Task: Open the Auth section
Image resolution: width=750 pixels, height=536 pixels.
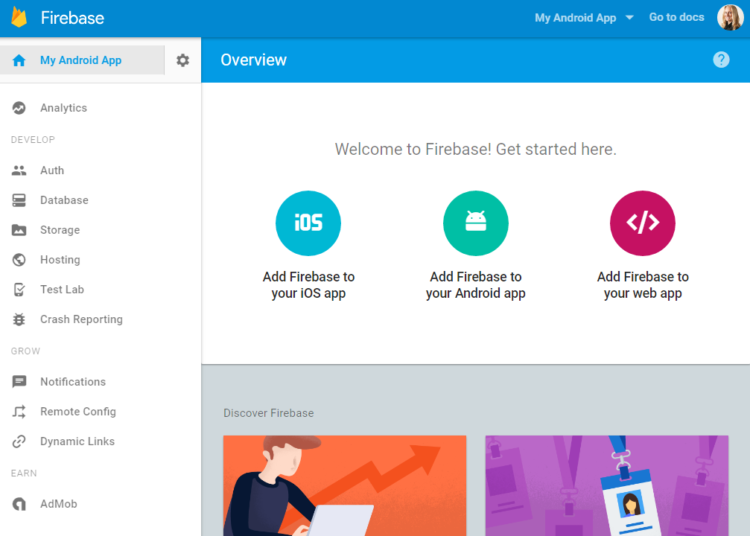Action: [52, 170]
